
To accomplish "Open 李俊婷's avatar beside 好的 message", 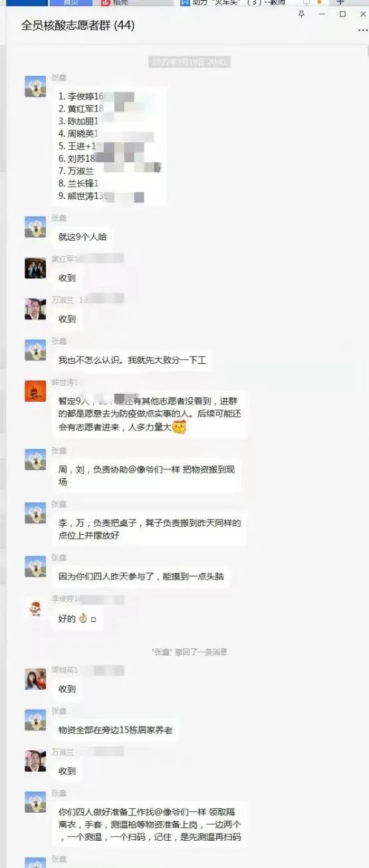I will 35,607.
